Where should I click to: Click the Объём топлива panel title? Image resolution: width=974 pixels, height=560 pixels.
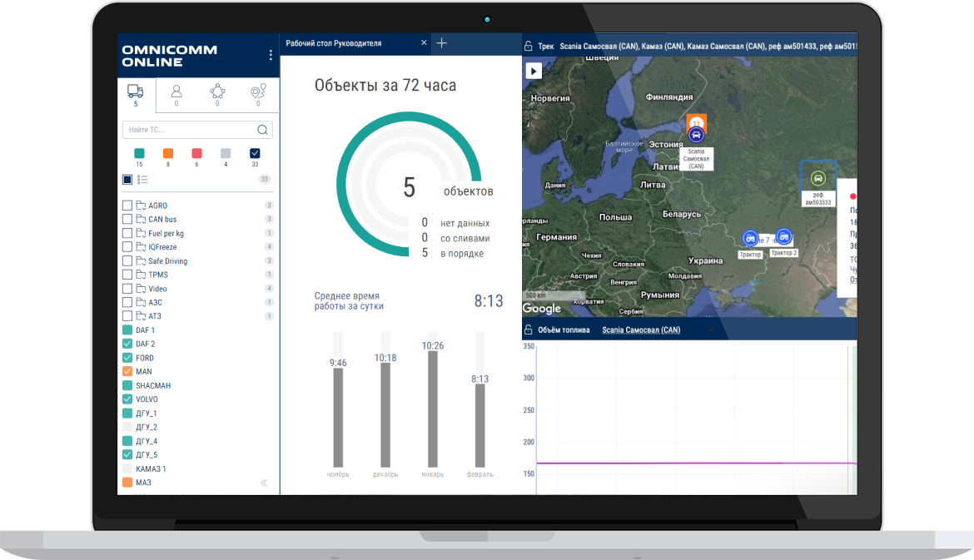coord(564,330)
